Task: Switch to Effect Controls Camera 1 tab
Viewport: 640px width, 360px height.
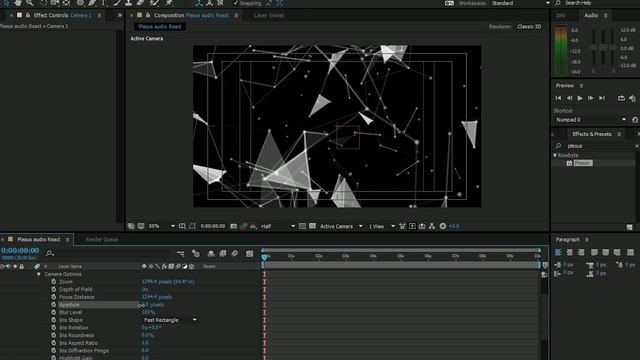Action: 62,16
